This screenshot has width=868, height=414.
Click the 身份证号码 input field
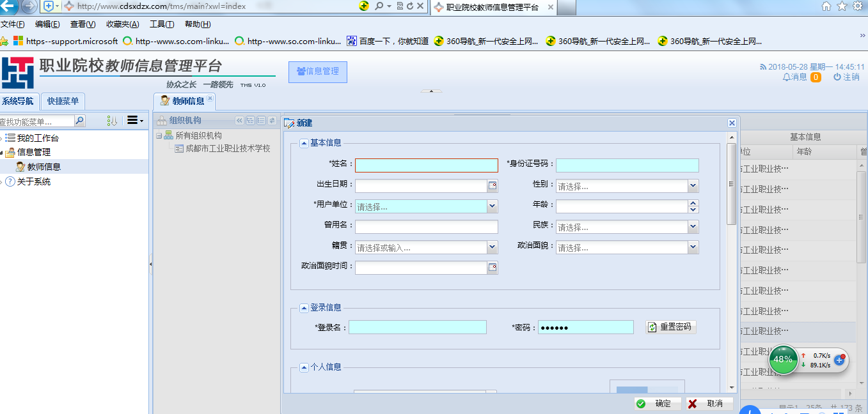(x=627, y=165)
